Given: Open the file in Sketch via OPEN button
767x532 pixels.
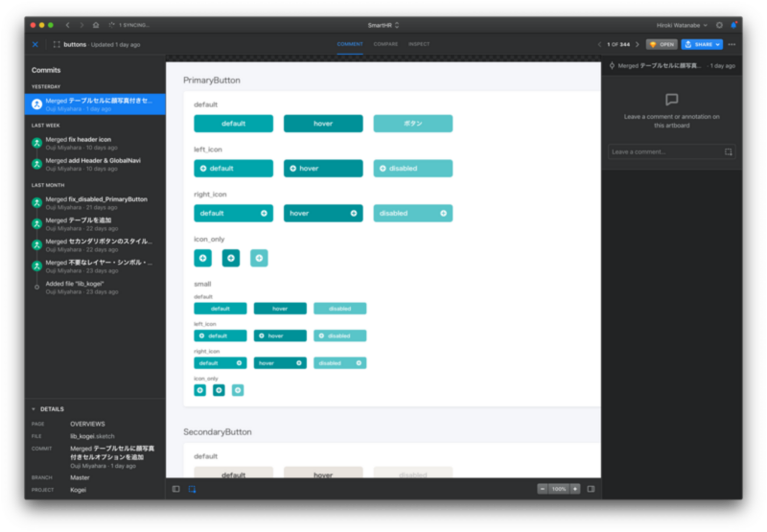Looking at the screenshot, I should click(x=661, y=44).
